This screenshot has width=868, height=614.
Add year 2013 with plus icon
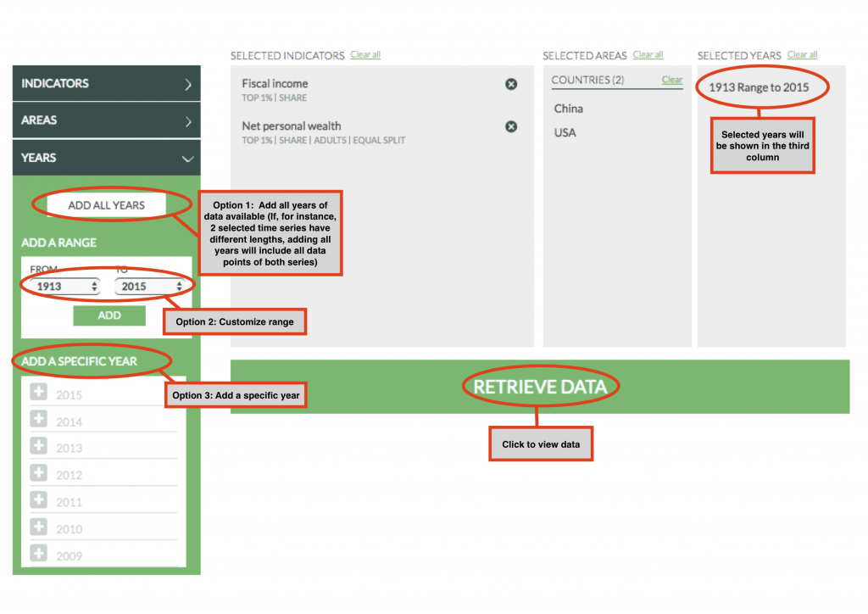[x=39, y=446]
